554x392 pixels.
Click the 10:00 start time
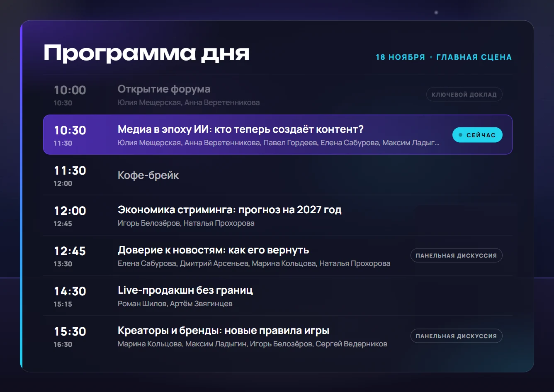coord(70,90)
